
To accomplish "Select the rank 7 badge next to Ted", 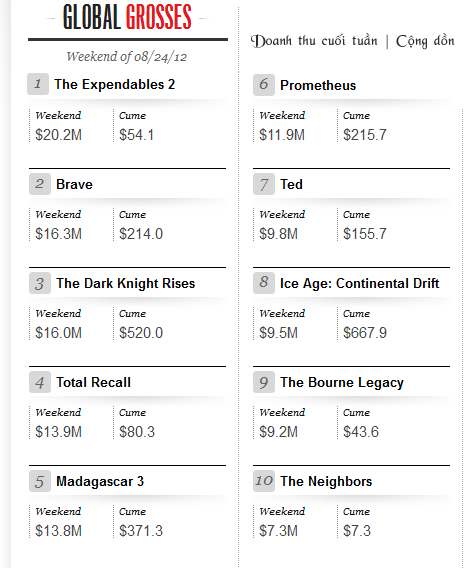I will click(264, 184).
